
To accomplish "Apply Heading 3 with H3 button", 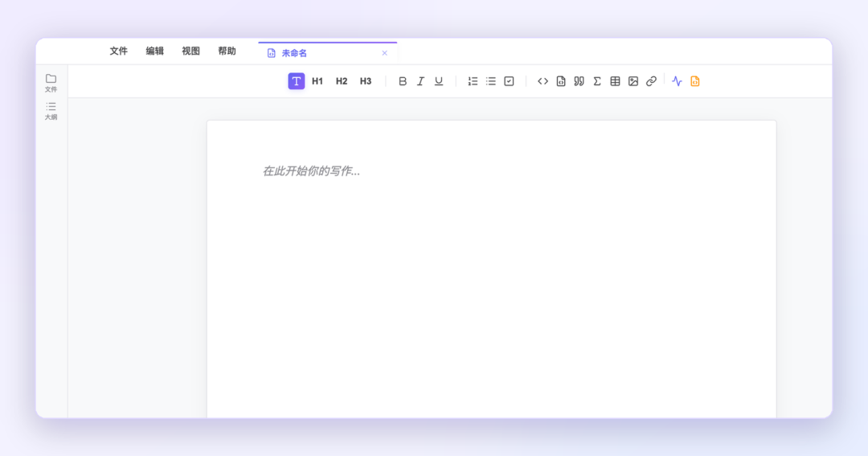I will click(366, 81).
